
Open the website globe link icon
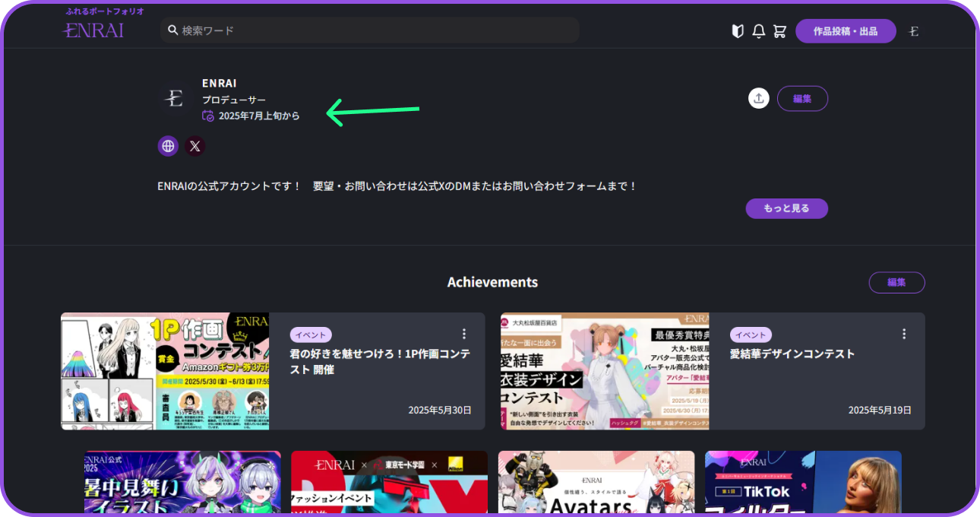pos(169,146)
